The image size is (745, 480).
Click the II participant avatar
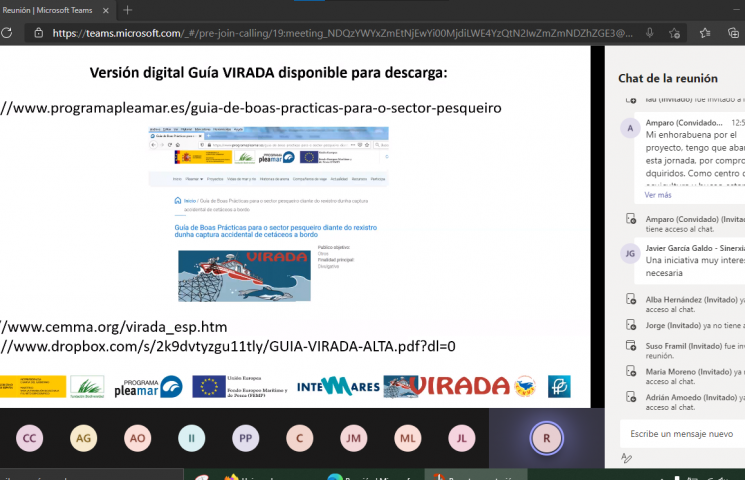pyautogui.click(x=191, y=438)
